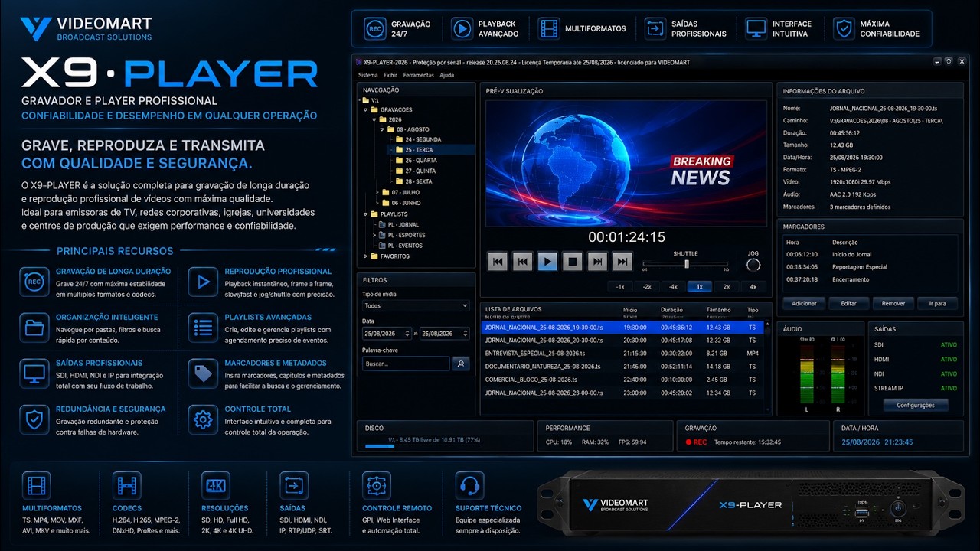Screen dimensions: 980x551
Task: Select the 4x playback speed
Action: pos(753,287)
